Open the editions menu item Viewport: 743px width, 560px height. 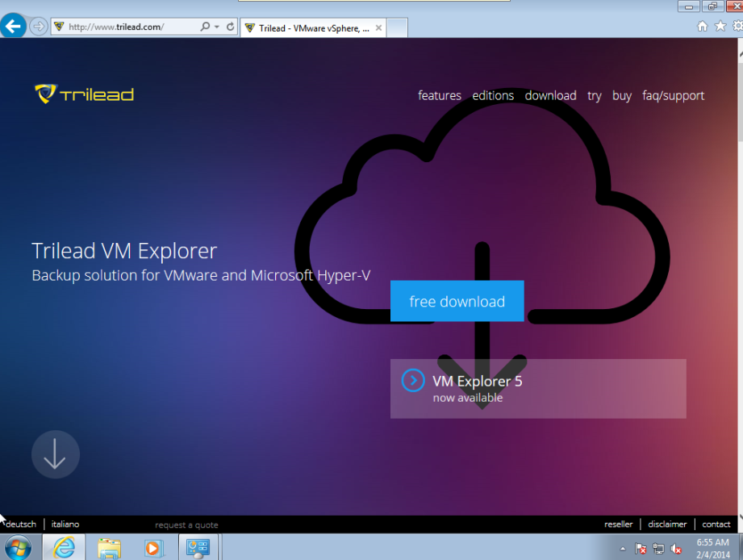coord(493,96)
